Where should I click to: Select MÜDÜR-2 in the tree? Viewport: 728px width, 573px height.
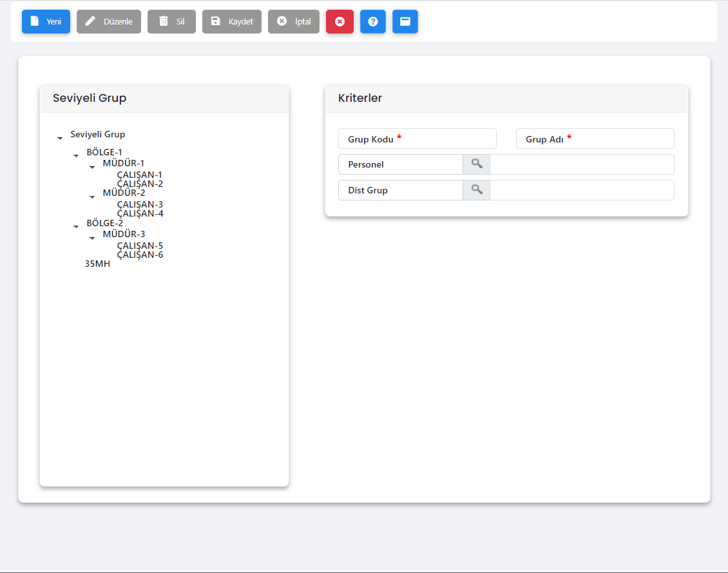tap(124, 193)
